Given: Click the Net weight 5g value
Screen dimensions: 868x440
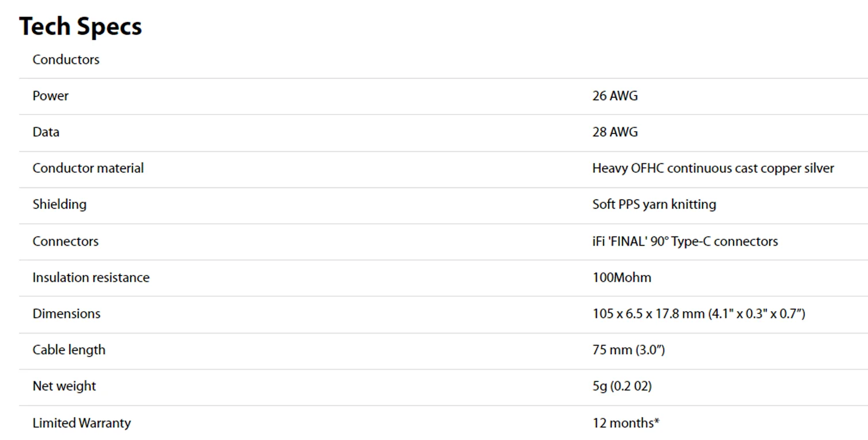Looking at the screenshot, I should click(622, 387).
